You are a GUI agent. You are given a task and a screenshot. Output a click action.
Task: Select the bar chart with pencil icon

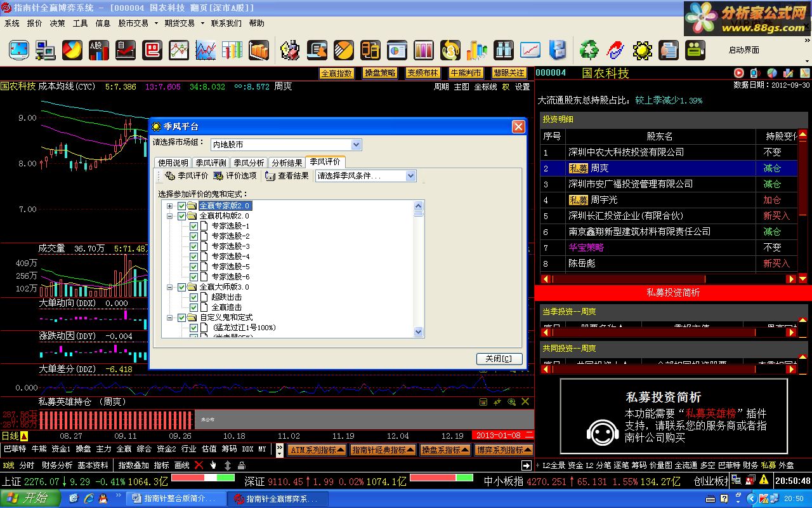tap(789, 73)
